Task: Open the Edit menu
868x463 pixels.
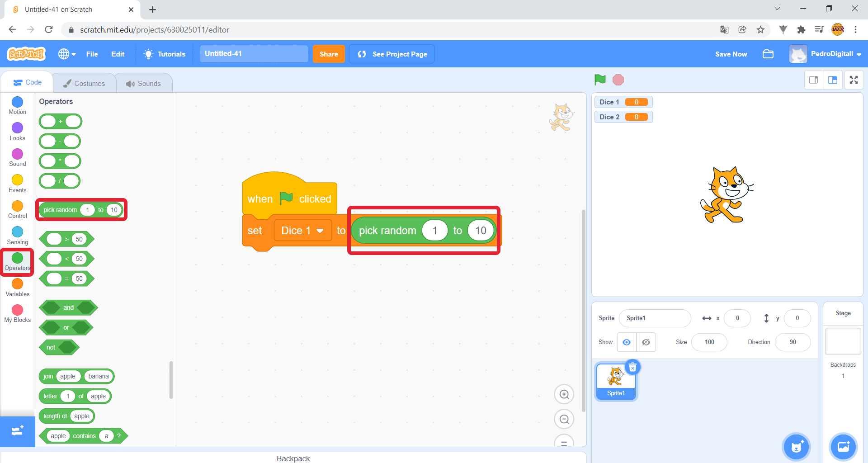Action: [118, 54]
